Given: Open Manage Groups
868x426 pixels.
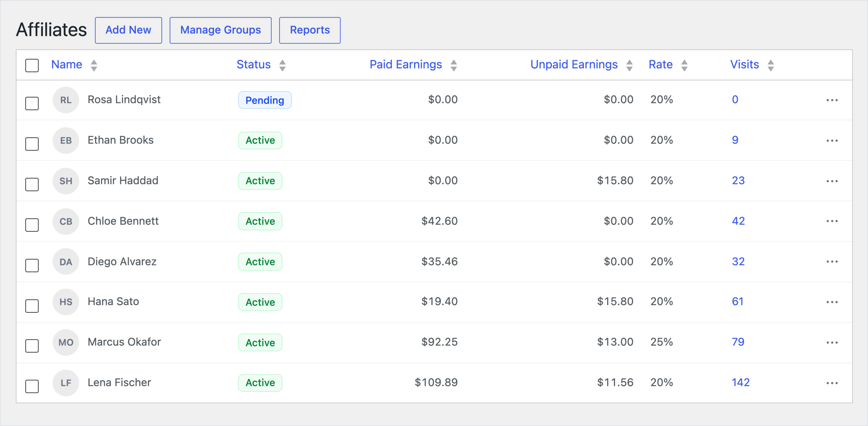Looking at the screenshot, I should click(x=220, y=30).
